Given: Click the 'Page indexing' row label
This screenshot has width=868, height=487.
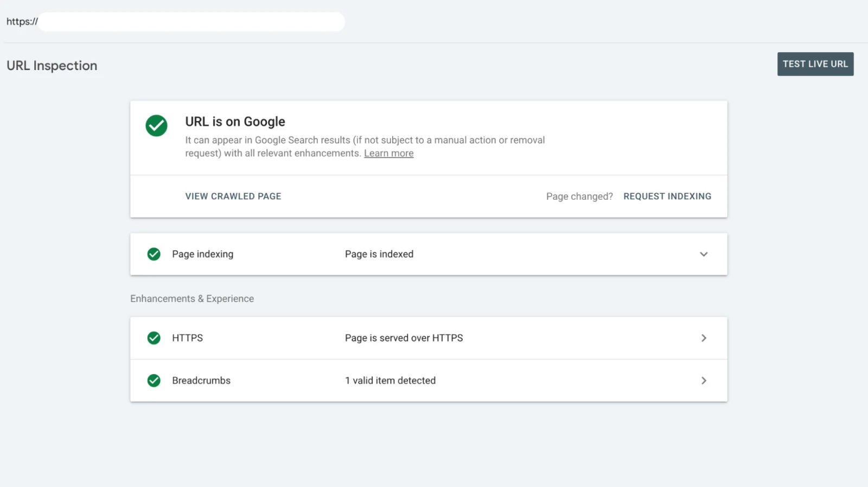Looking at the screenshot, I should tap(203, 254).
